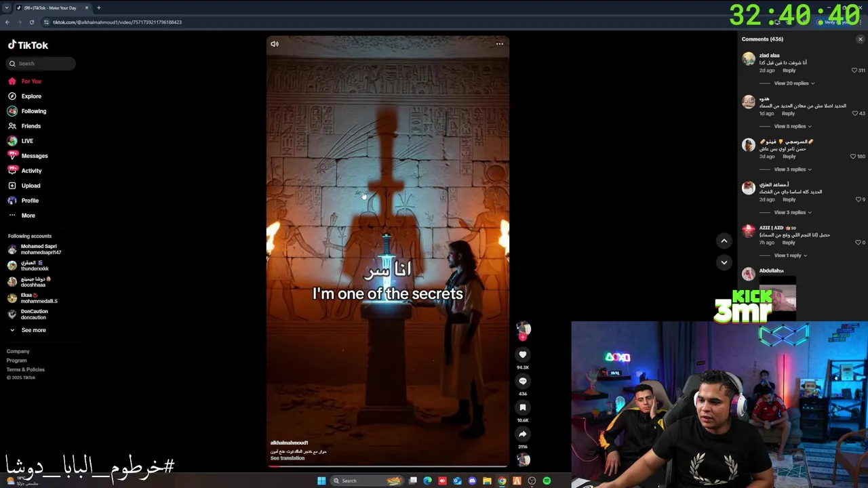This screenshot has height=488, width=868.
Task: Open Discord from taskbar
Action: pos(472,481)
